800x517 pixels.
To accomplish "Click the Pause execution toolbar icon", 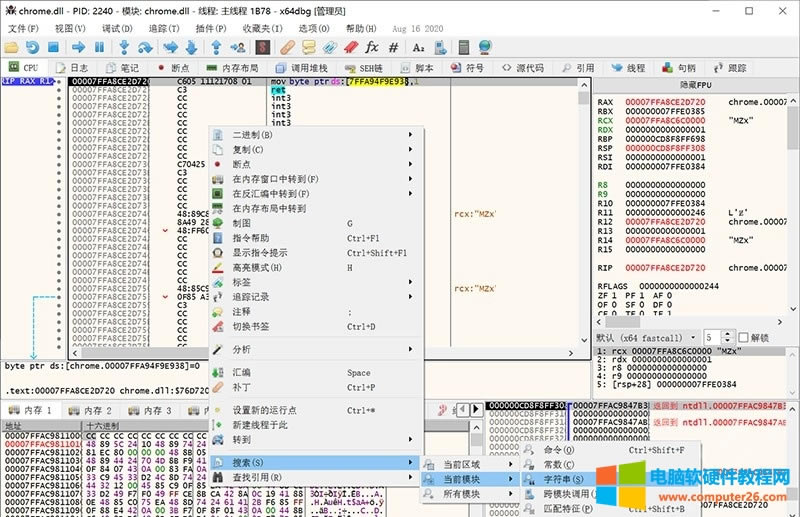I will point(100,47).
